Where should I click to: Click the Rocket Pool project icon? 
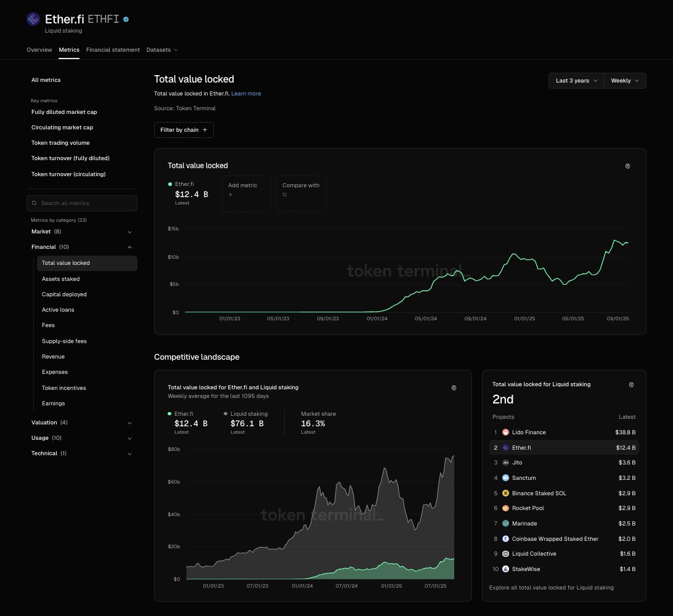505,508
